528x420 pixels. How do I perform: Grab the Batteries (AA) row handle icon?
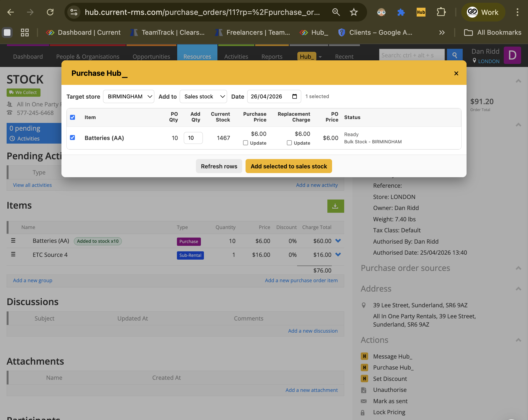tap(13, 241)
